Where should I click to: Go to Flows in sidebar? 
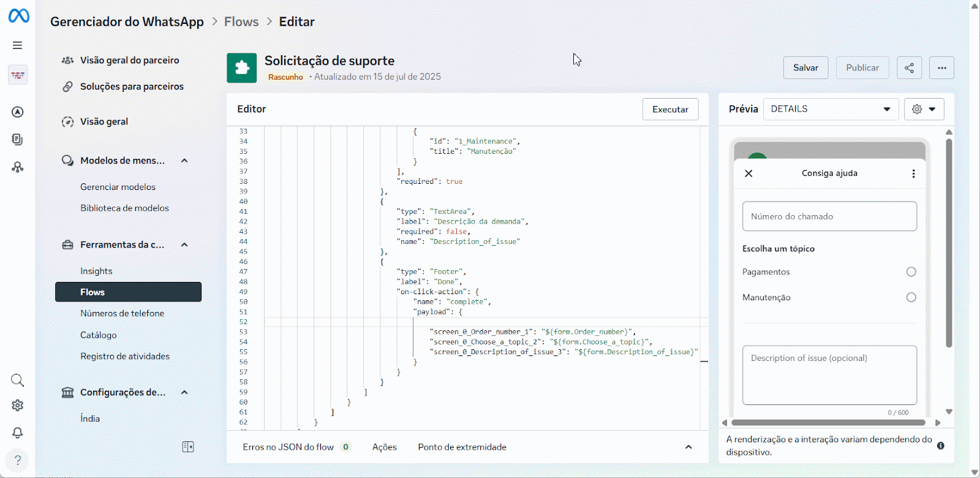point(128,292)
